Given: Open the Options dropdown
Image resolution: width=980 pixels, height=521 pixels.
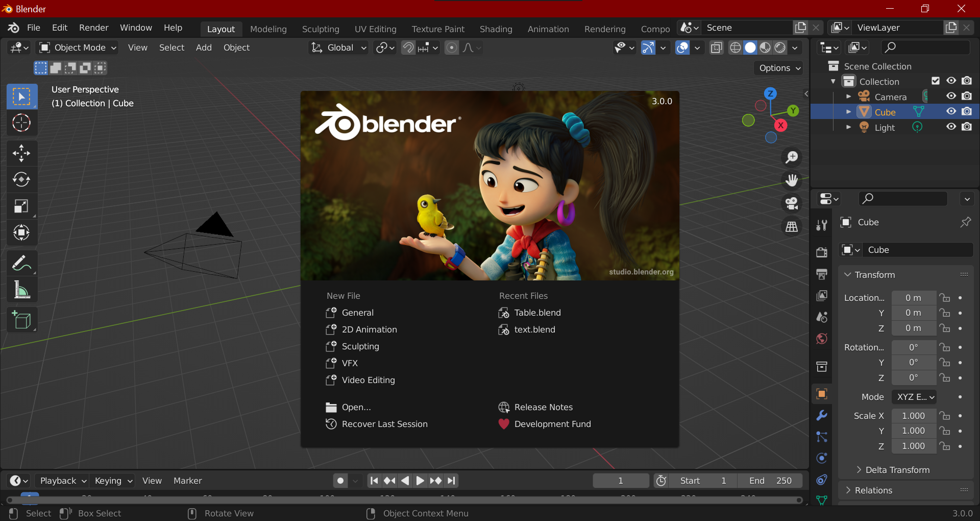Looking at the screenshot, I should tap(779, 68).
